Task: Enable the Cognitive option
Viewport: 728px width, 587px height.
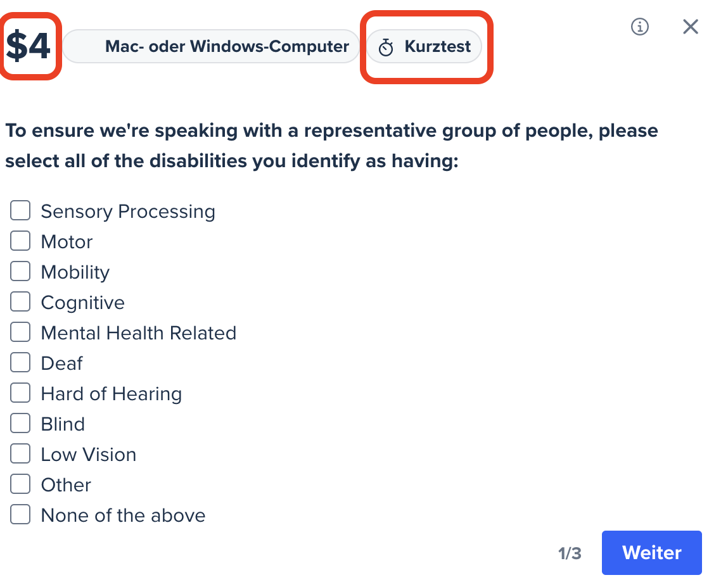Action: pyautogui.click(x=20, y=301)
